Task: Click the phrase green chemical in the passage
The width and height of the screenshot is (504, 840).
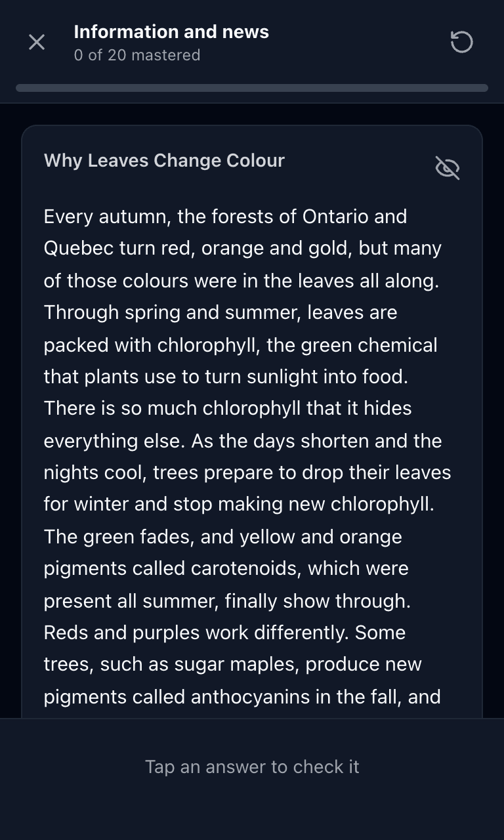Action: pyautogui.click(x=369, y=345)
